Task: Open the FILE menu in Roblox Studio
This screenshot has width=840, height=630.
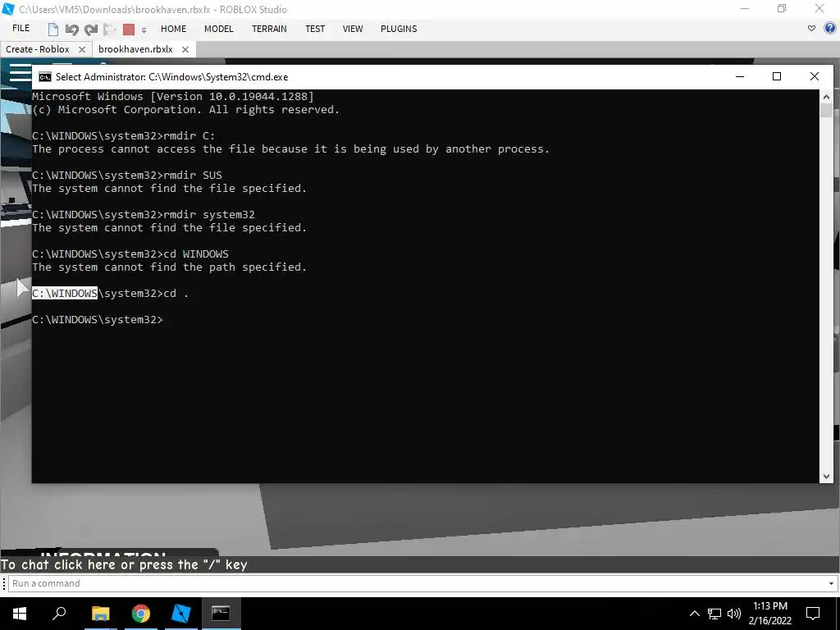Action: [x=21, y=29]
